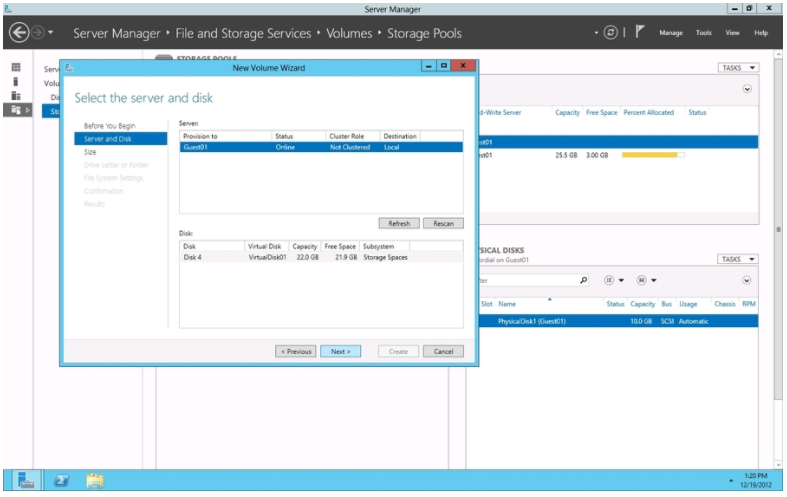This screenshot has width=787, height=497.
Task: Open the Help menu
Action: 761,33
